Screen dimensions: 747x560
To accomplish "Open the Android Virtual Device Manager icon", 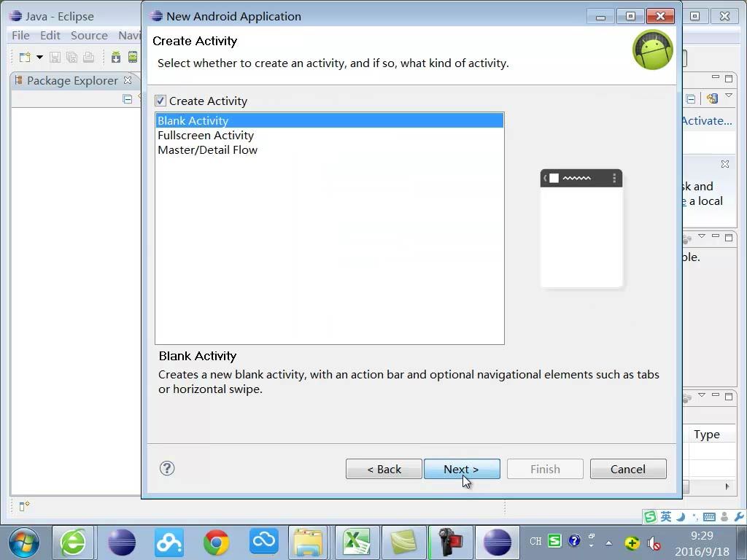I will click(x=133, y=58).
